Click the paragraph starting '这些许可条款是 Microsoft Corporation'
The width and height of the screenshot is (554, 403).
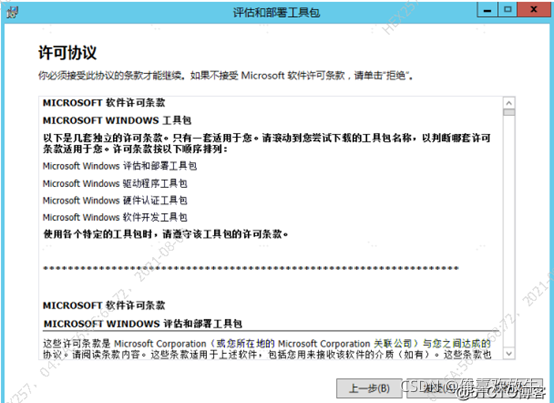click(267, 349)
